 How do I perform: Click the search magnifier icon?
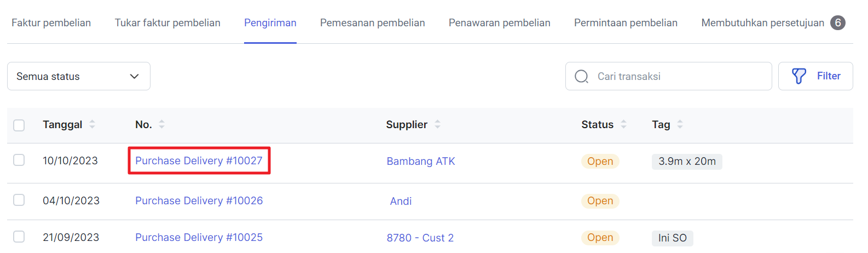point(581,76)
